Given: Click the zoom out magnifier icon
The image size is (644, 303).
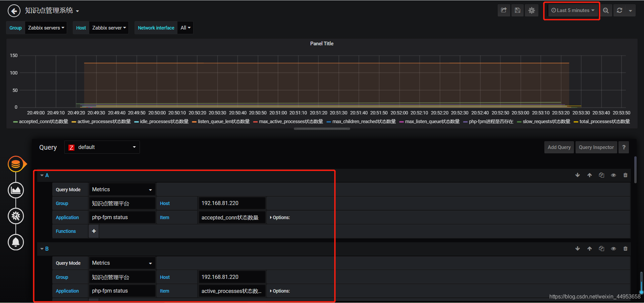Looking at the screenshot, I should tap(606, 10).
